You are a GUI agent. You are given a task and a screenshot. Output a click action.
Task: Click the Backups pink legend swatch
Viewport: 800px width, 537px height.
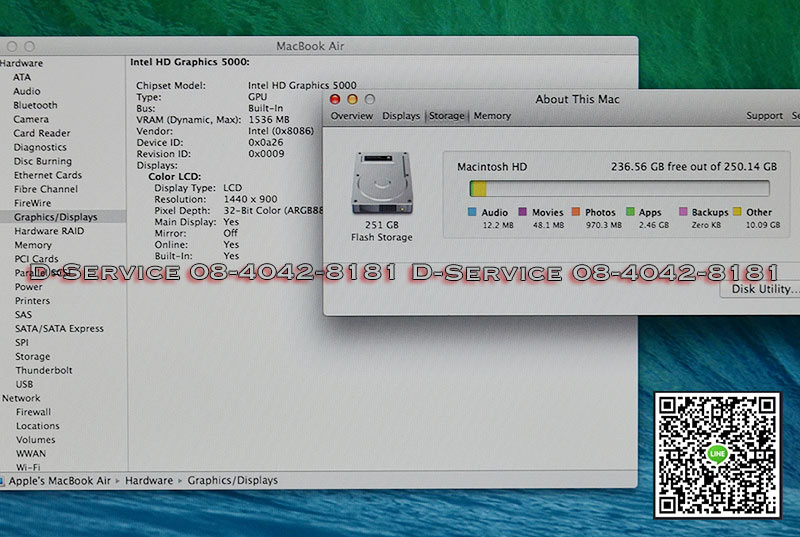click(683, 212)
